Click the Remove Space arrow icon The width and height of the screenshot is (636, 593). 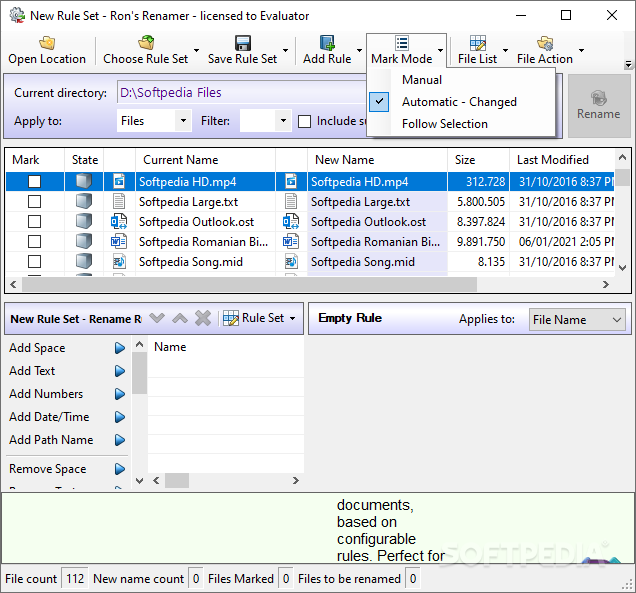click(120, 469)
